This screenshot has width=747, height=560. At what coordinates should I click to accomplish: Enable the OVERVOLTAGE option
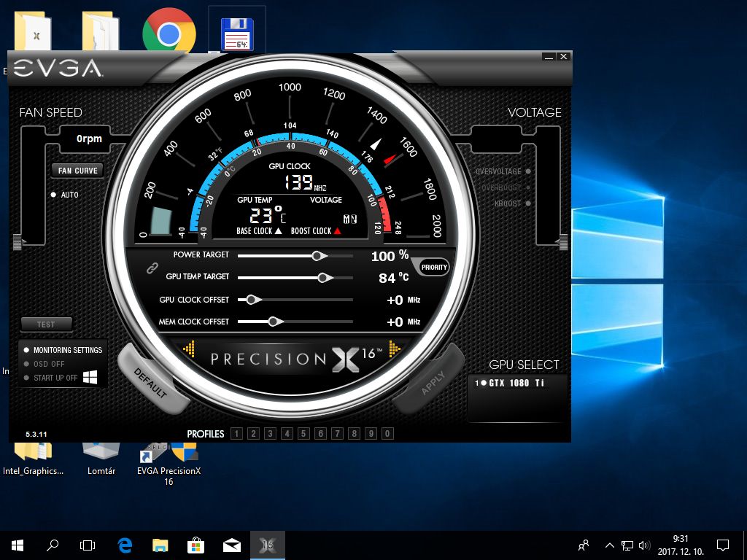pos(503,171)
